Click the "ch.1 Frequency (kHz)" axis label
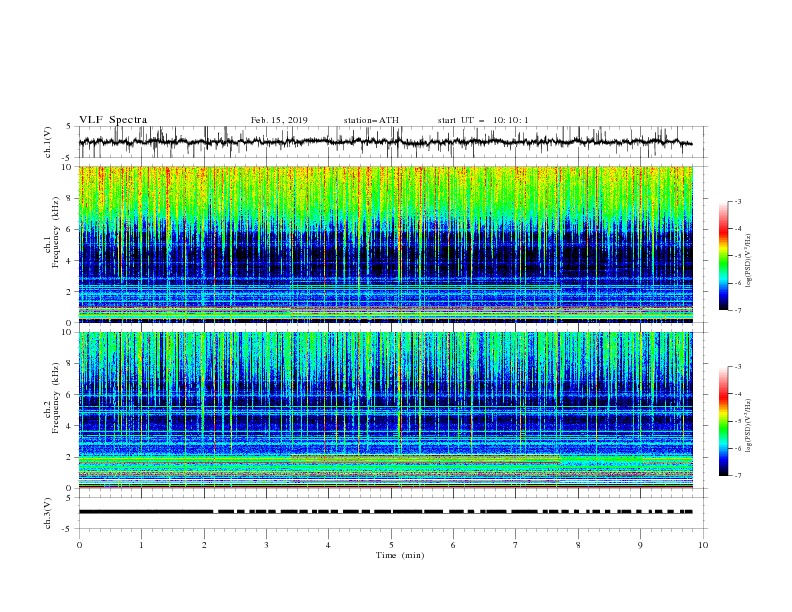 pos(52,230)
